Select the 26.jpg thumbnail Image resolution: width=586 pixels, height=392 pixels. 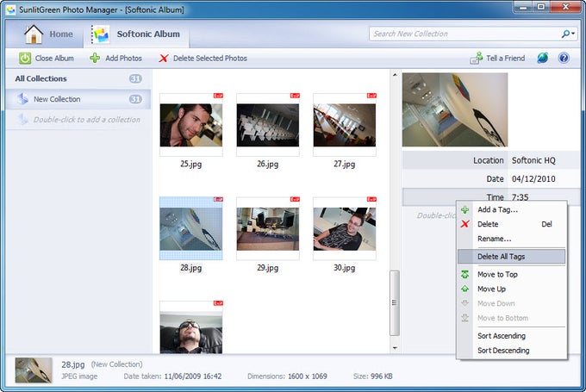[x=268, y=125]
